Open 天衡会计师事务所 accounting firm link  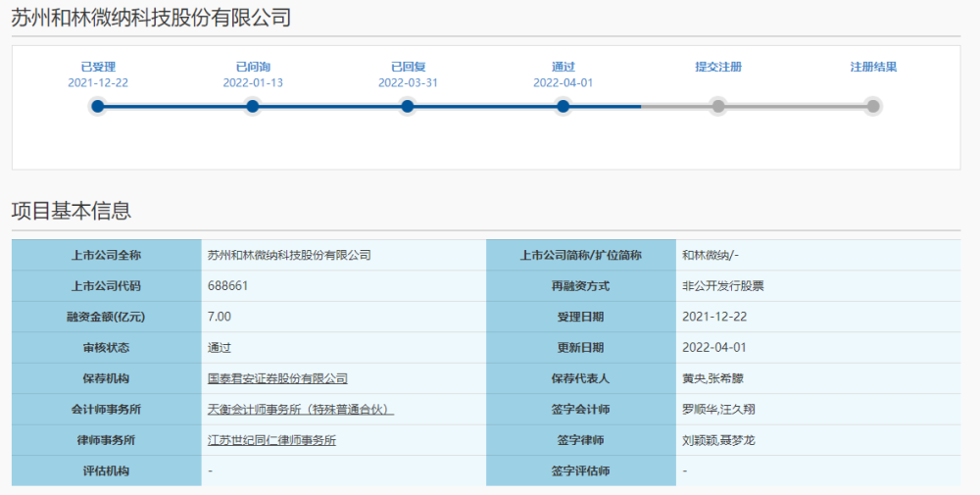coord(301,410)
